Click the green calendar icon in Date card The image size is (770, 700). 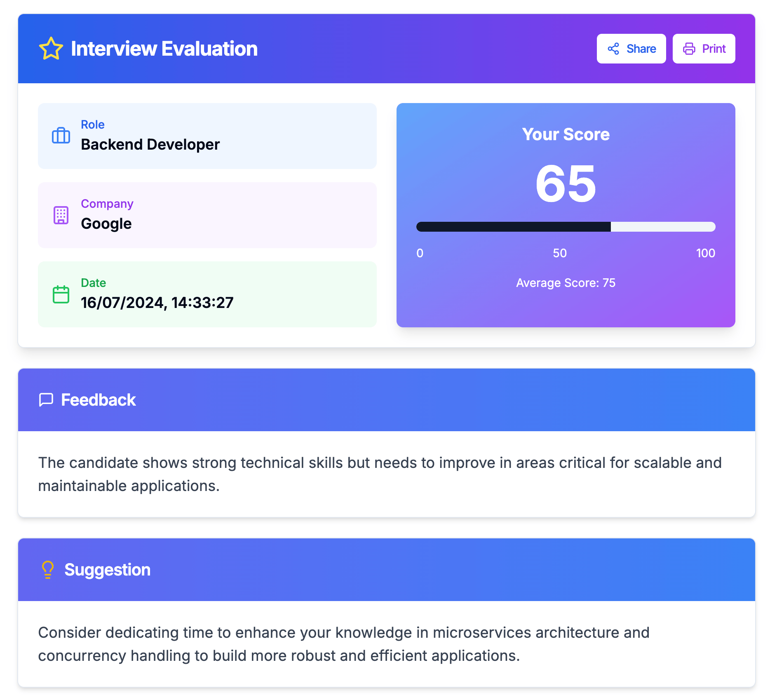pyautogui.click(x=61, y=294)
